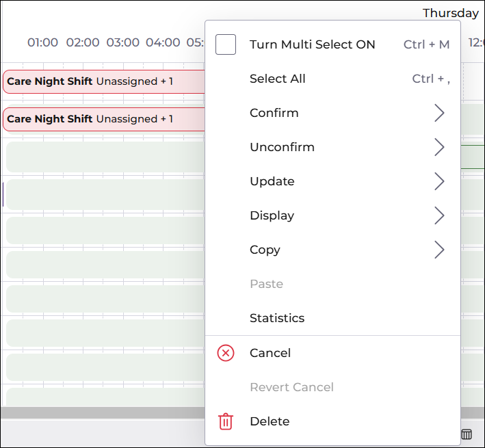Expand the Display submenu arrow
Screen dimensions: 485x448
[x=439, y=215]
